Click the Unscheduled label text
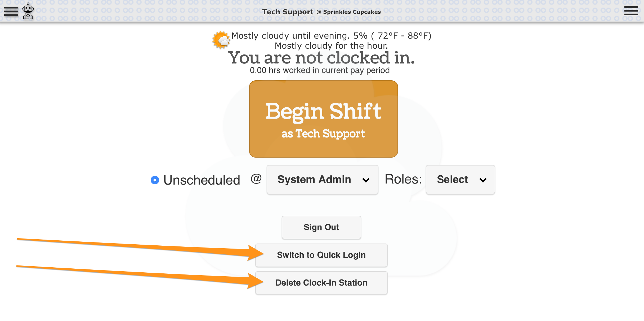This screenshot has width=644, height=321. (x=202, y=180)
